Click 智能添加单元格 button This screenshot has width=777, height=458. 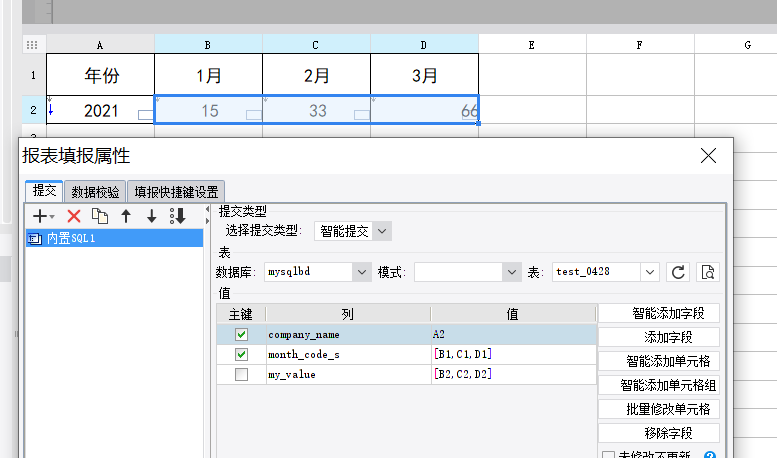click(659, 361)
